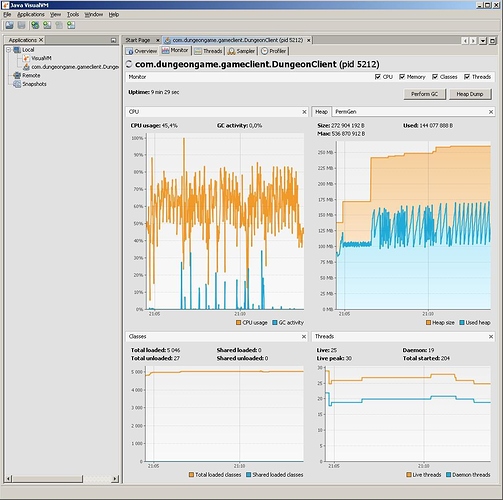Open the Sampler tab

(242, 51)
